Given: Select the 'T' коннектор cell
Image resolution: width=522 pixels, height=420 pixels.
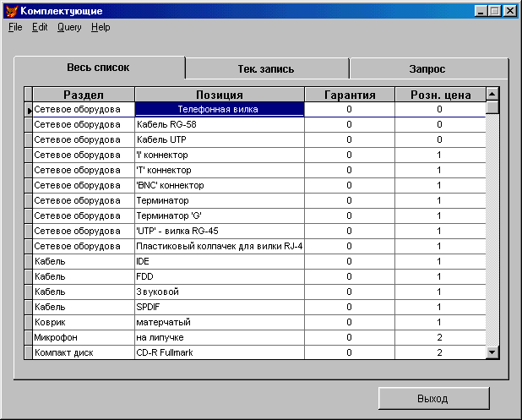Looking at the screenshot, I should (220, 170).
